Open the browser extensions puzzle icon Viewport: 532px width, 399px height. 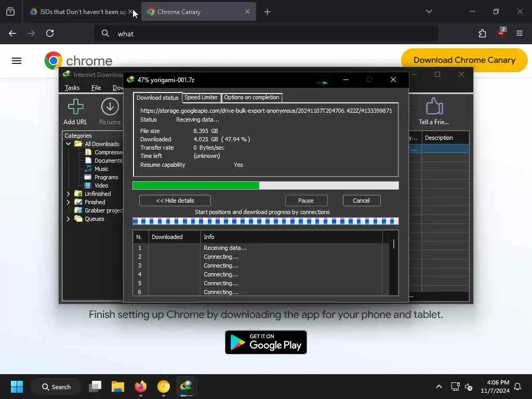pos(482,33)
